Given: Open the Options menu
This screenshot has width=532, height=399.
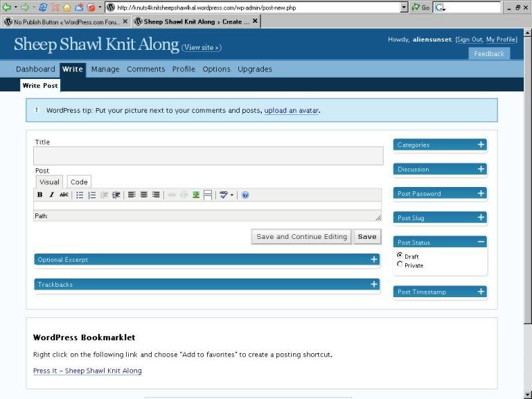Looking at the screenshot, I should pyautogui.click(x=216, y=69).
